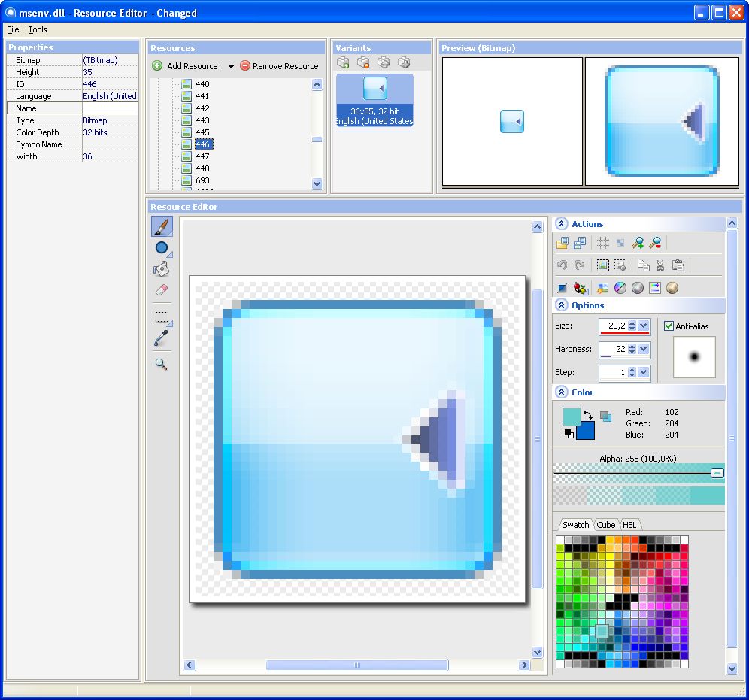Choose the rectangular selection tool
The width and height of the screenshot is (749, 700).
(161, 317)
